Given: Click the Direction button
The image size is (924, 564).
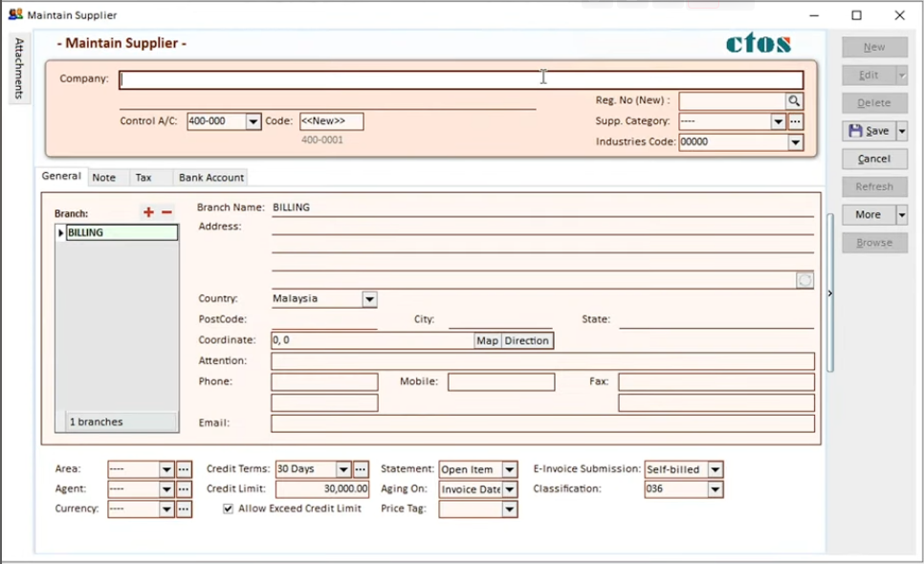Looking at the screenshot, I should click(x=527, y=341).
